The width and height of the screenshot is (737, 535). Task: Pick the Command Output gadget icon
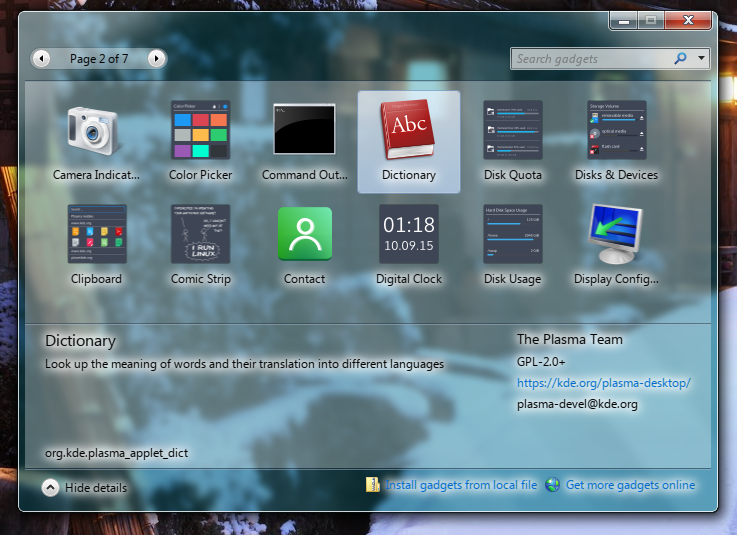[x=305, y=129]
